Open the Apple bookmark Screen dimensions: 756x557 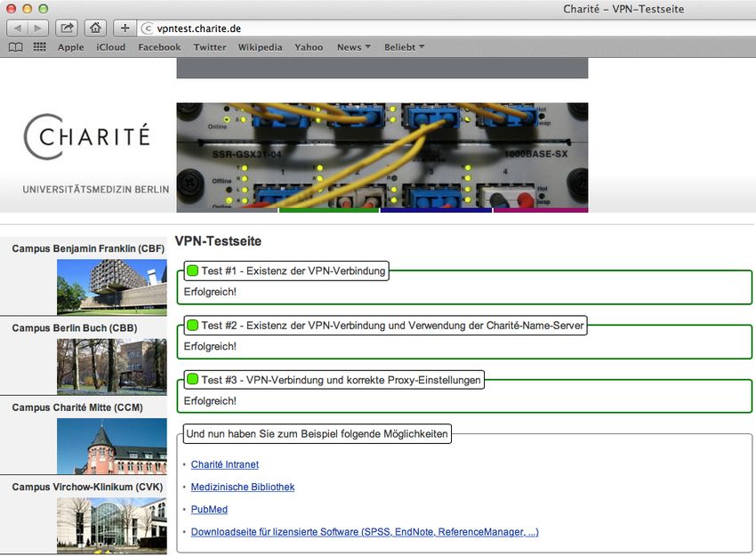[x=71, y=47]
